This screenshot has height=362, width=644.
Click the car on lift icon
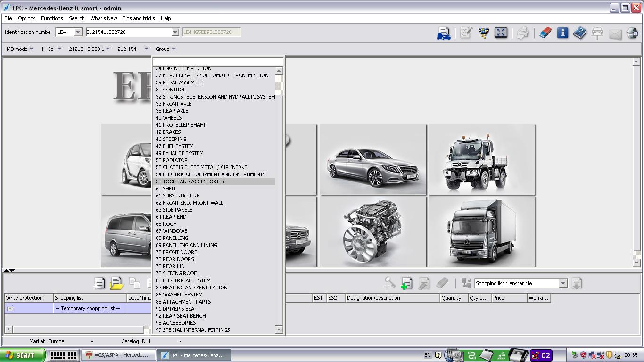pos(597,33)
